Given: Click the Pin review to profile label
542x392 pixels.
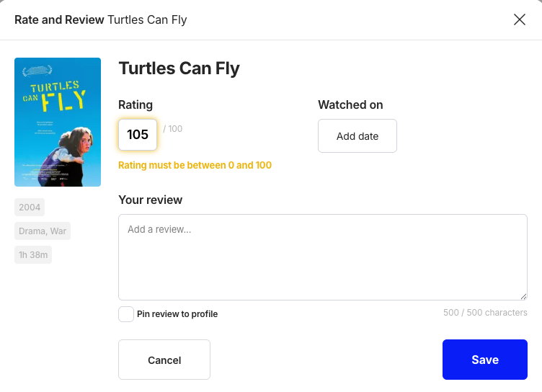Looking at the screenshot, I should point(177,314).
